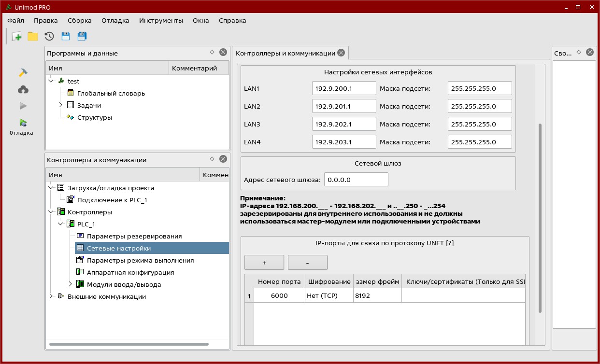Image resolution: width=600 pixels, height=364 pixels.
Task: Open project using yellow folder icon
Action: point(33,36)
